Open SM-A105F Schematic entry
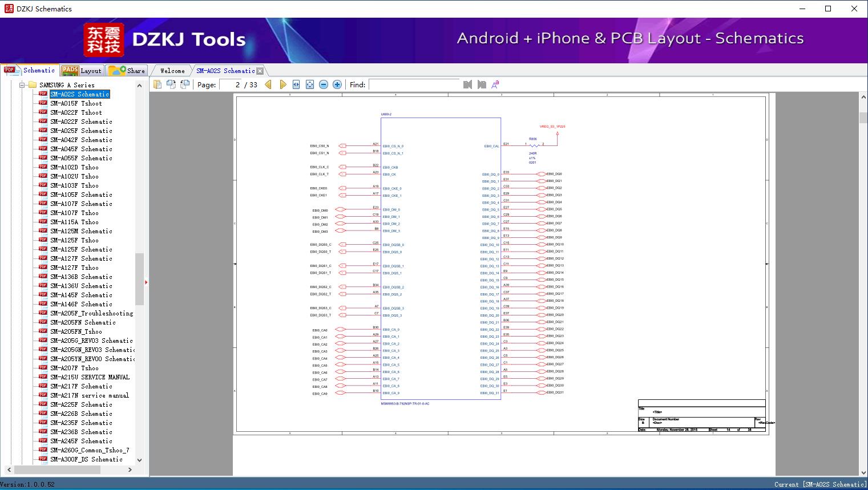This screenshot has height=490, width=868. [x=81, y=195]
